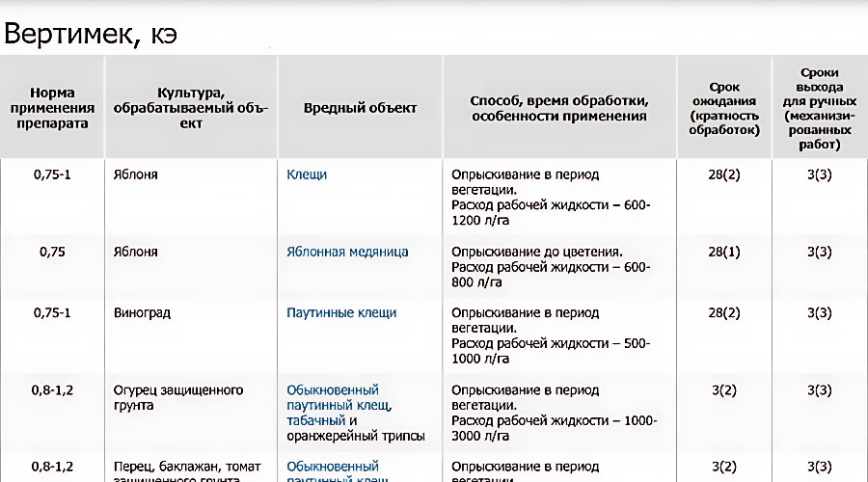Screen dimensions: 868x482
Task: Click waiting period 28(2) in the Клещи row
Action: [x=724, y=174]
